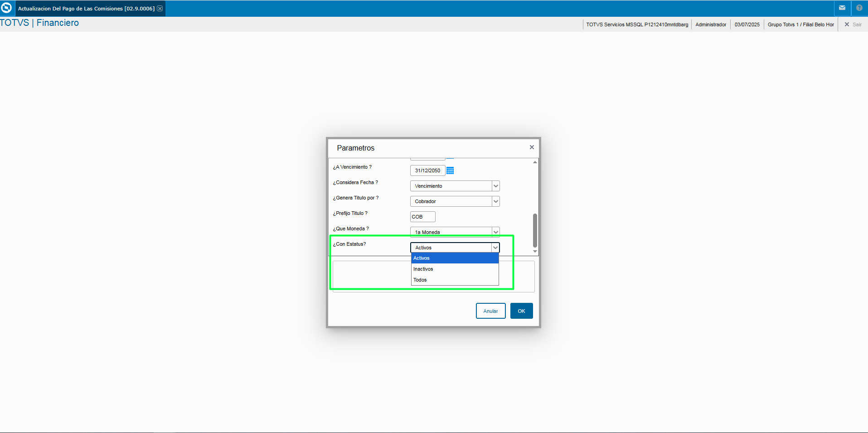Click the Anular button
The width and height of the screenshot is (868, 433).
pos(490,311)
